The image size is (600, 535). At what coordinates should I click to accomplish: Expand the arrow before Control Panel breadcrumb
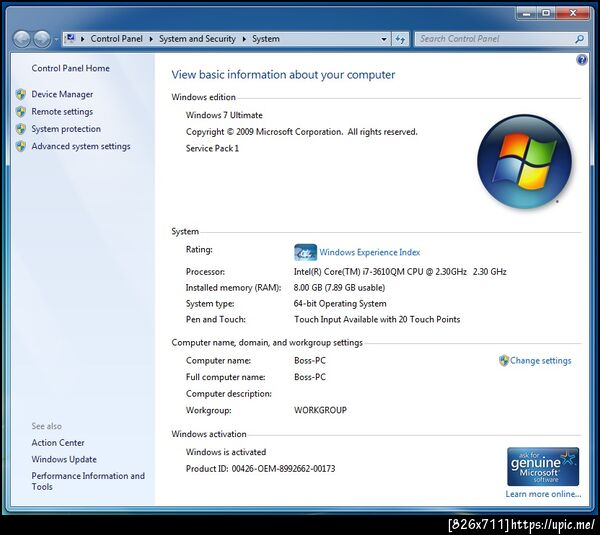[82, 39]
